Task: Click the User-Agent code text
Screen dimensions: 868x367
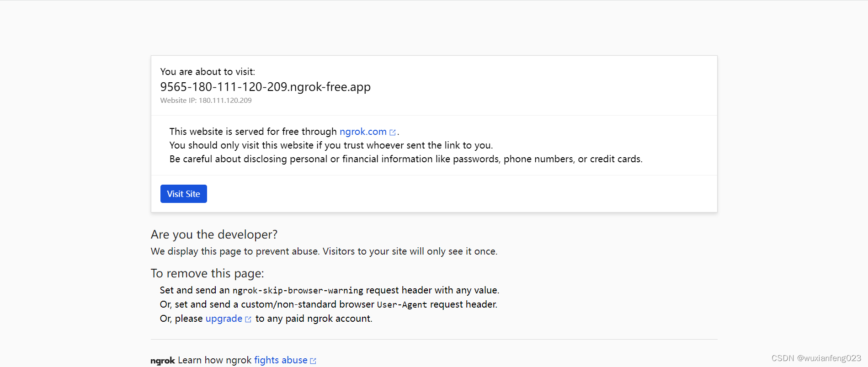Action: (402, 305)
